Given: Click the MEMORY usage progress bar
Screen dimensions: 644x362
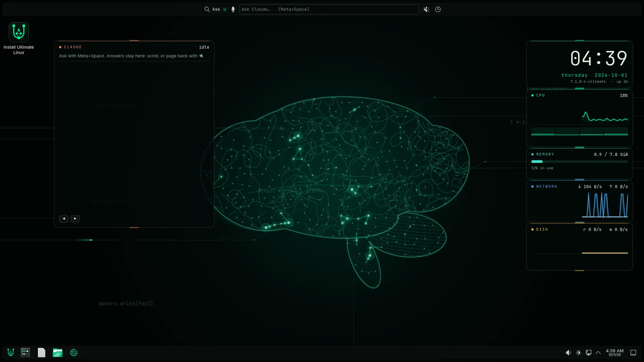Looking at the screenshot, I should point(580,162).
